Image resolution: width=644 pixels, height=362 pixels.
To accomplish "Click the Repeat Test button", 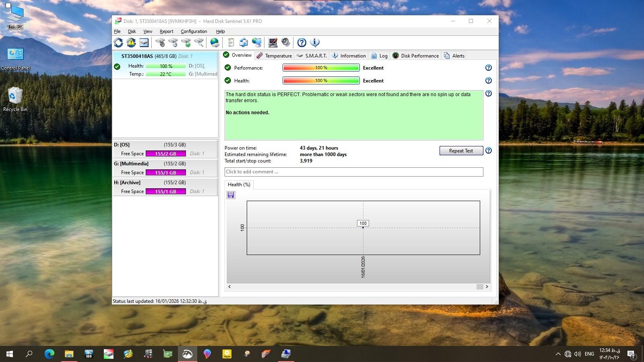I will point(461,151).
